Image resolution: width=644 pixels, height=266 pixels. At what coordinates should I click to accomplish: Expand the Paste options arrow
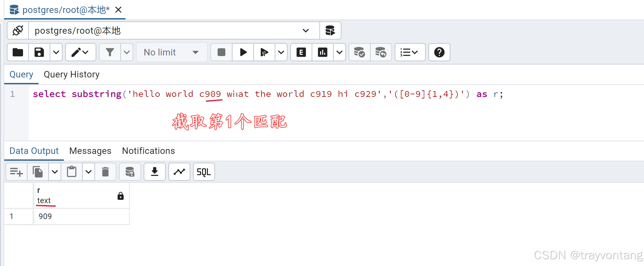(x=89, y=172)
